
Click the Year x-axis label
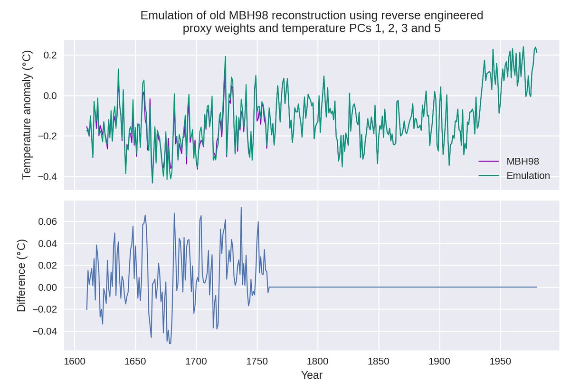pos(312,376)
